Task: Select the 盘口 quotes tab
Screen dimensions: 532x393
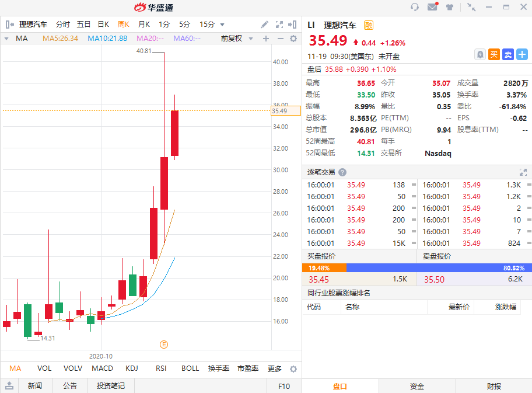Action: tap(340, 386)
